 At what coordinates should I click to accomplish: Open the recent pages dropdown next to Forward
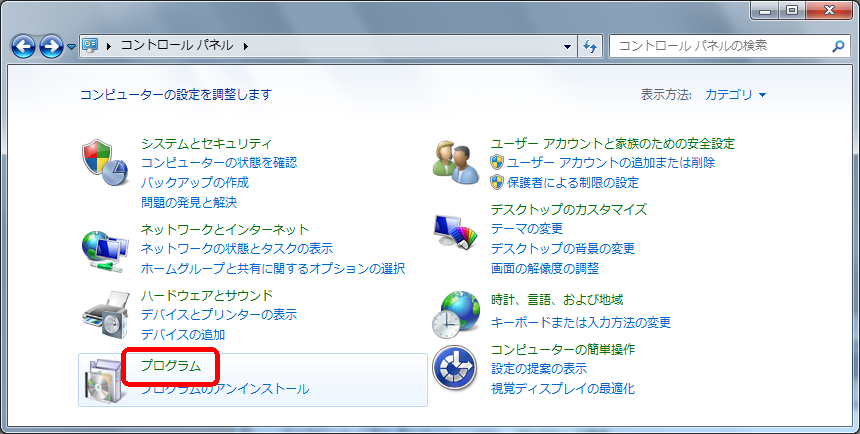(x=72, y=47)
